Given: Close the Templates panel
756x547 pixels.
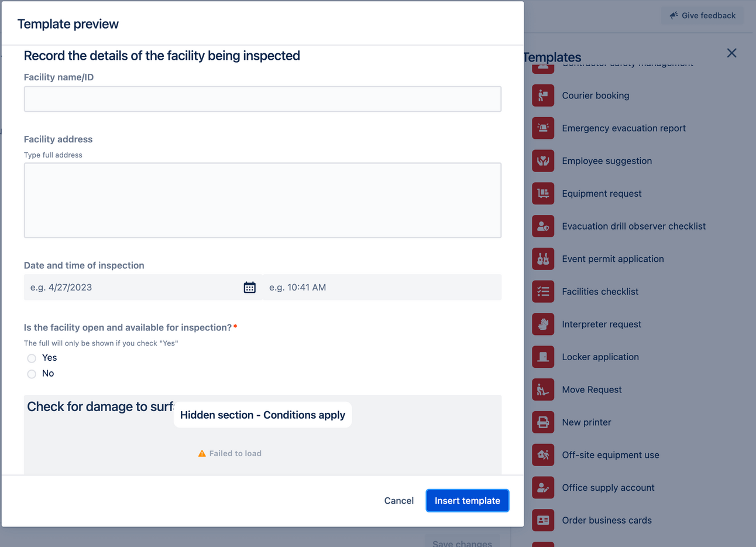Looking at the screenshot, I should [731, 53].
